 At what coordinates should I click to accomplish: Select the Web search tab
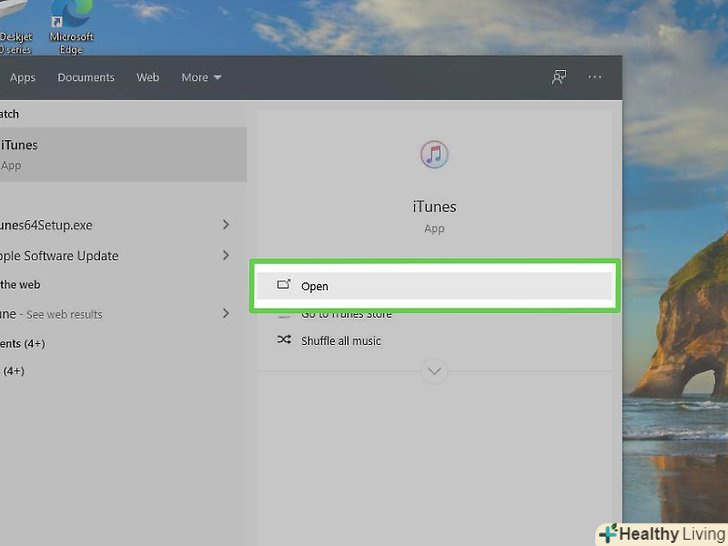[x=148, y=77]
